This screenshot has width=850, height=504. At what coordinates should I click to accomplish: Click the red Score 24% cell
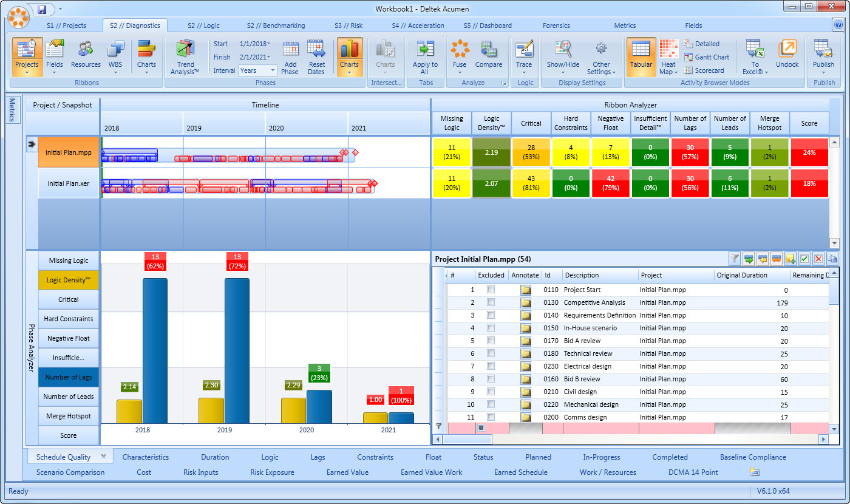(x=809, y=152)
